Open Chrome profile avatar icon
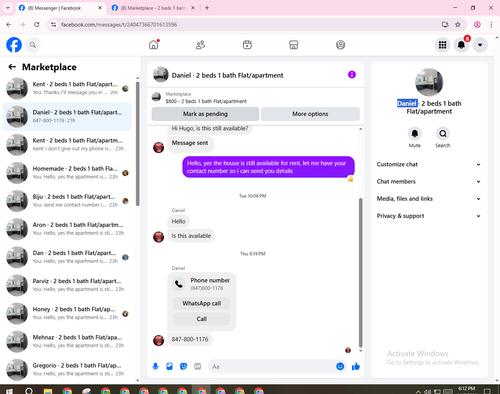The image size is (500, 394). click(477, 25)
